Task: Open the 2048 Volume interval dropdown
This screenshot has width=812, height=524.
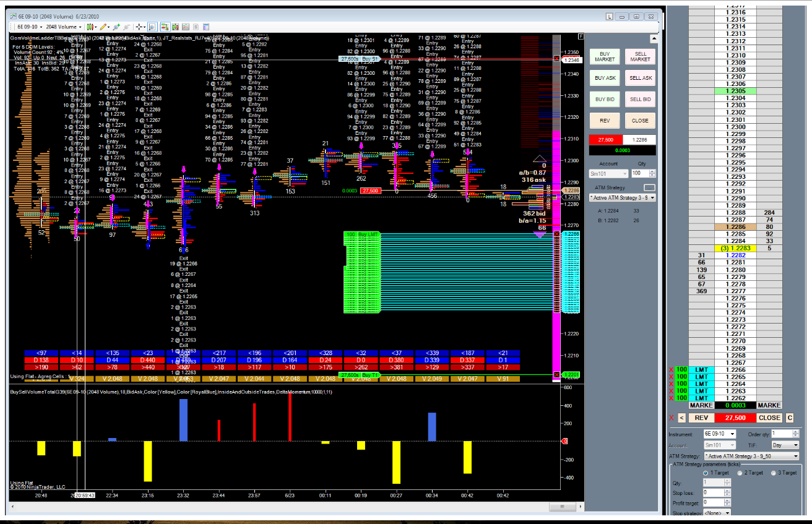Action: pyautogui.click(x=64, y=27)
